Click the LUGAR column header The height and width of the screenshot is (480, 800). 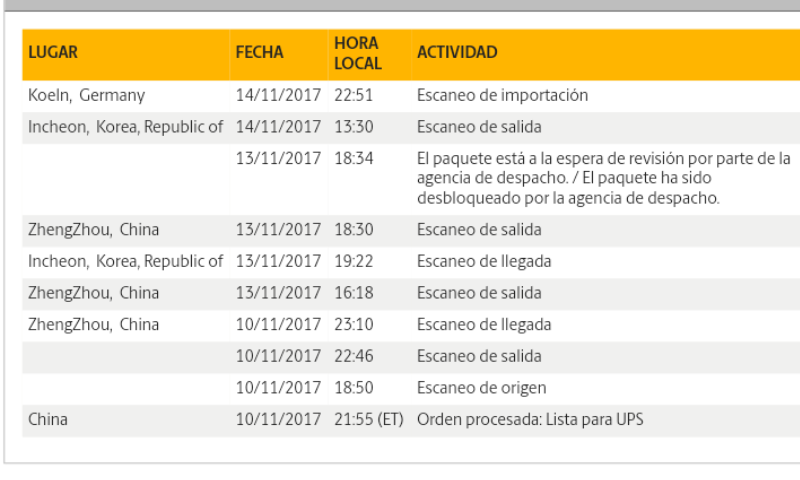(x=53, y=53)
